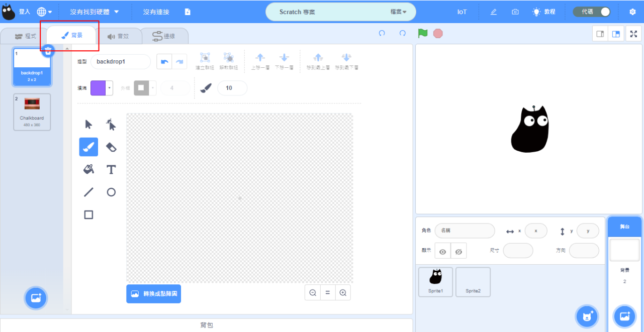This screenshot has width=644, height=332.
Task: Select the Text tool
Action: (x=111, y=170)
